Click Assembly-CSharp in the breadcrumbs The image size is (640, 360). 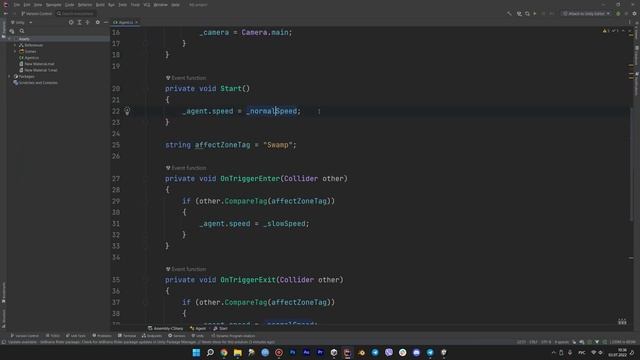(x=166, y=329)
